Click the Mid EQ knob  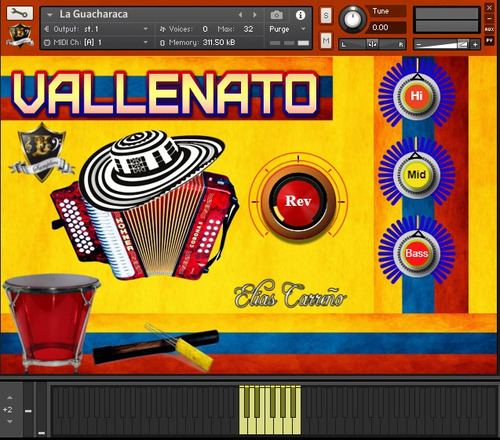tap(416, 174)
